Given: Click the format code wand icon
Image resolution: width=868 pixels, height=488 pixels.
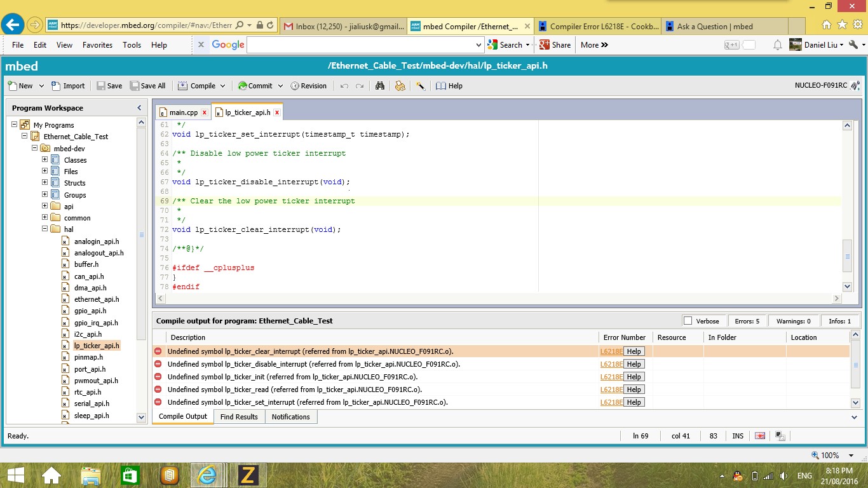Looking at the screenshot, I should click(x=420, y=86).
